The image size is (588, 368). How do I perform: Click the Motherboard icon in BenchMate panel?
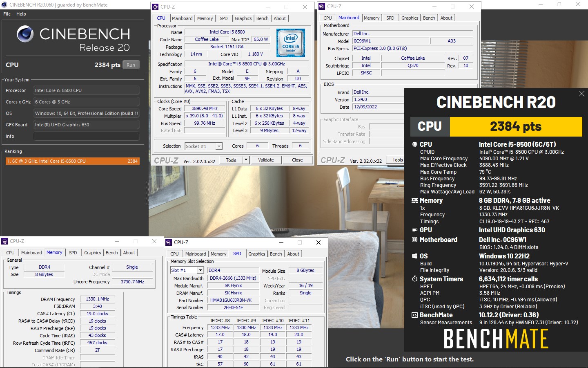click(414, 240)
